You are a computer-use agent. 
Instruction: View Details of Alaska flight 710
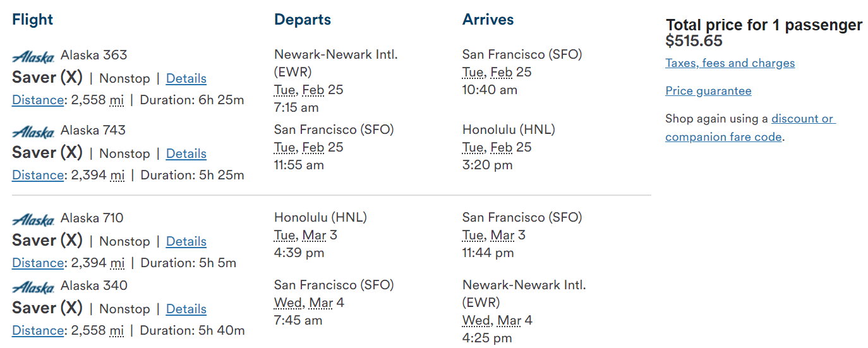coord(186,241)
